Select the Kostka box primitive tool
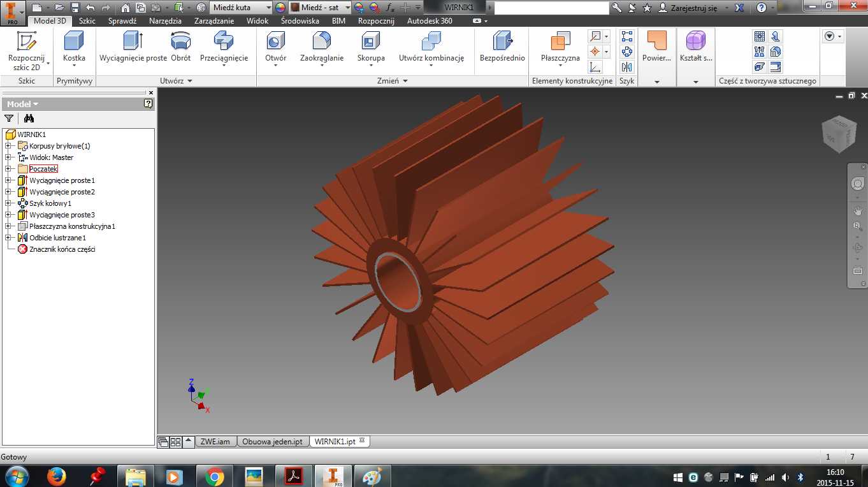 coord(74,50)
